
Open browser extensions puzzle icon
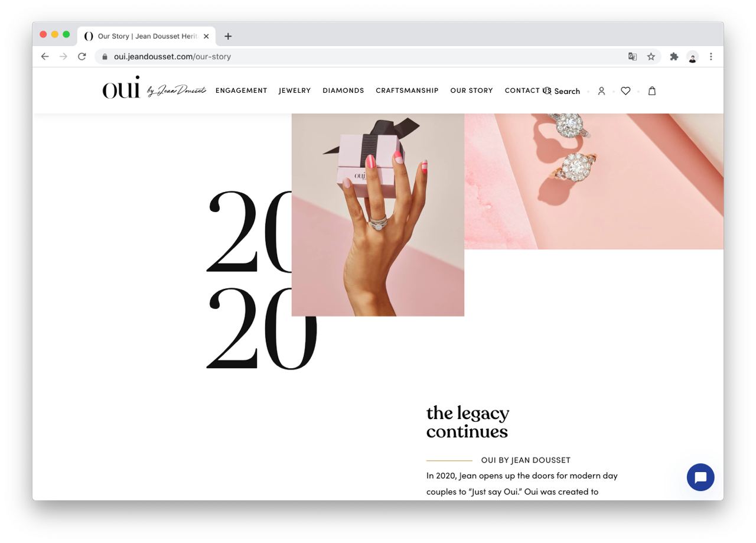(x=674, y=57)
